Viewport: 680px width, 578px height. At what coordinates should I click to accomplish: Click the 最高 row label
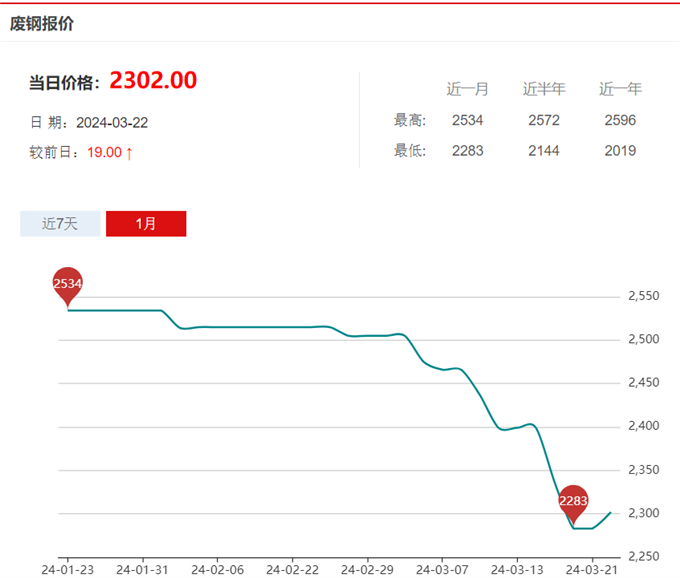click(410, 120)
